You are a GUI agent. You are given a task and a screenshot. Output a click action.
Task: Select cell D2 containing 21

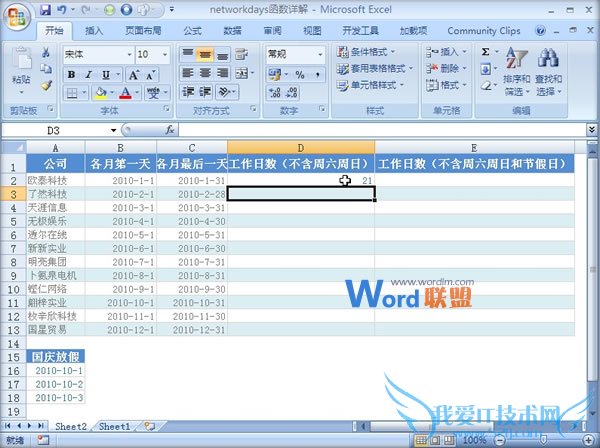(301, 180)
